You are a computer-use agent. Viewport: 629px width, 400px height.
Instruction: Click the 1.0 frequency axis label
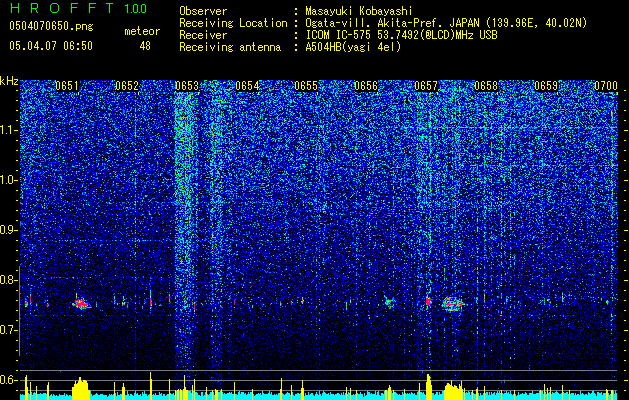pyautogui.click(x=9, y=180)
